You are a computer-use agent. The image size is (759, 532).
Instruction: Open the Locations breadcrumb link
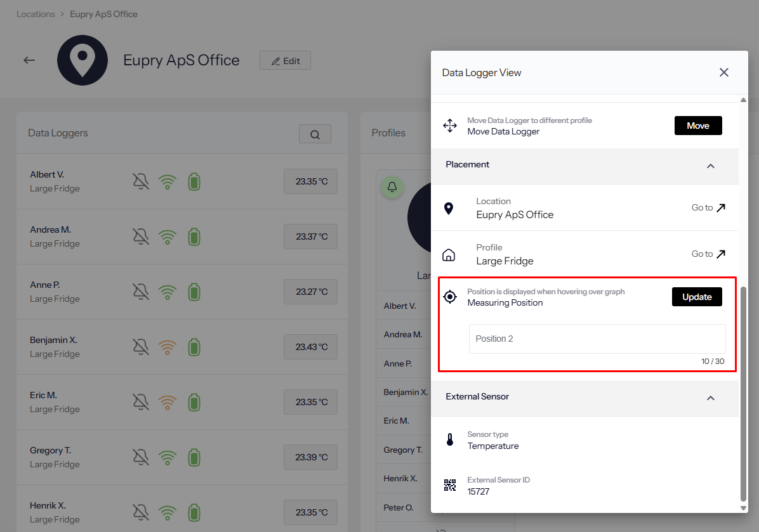pyautogui.click(x=36, y=14)
